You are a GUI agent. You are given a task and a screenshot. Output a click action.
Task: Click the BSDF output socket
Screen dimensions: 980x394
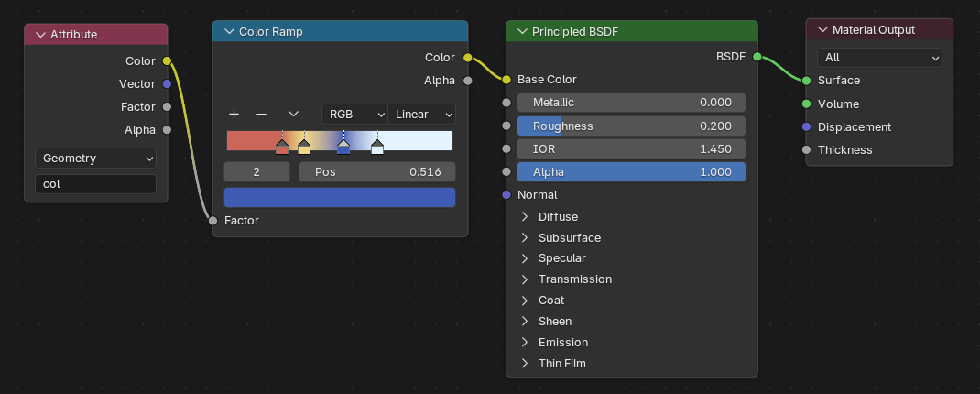point(757,57)
